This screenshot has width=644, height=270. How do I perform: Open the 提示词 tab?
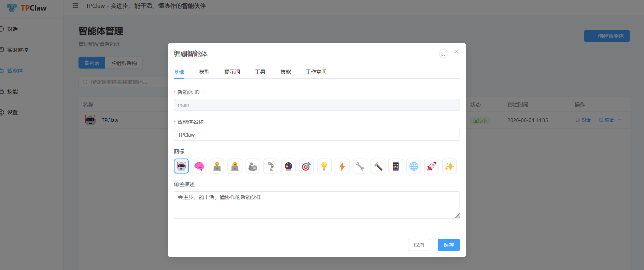(232, 72)
